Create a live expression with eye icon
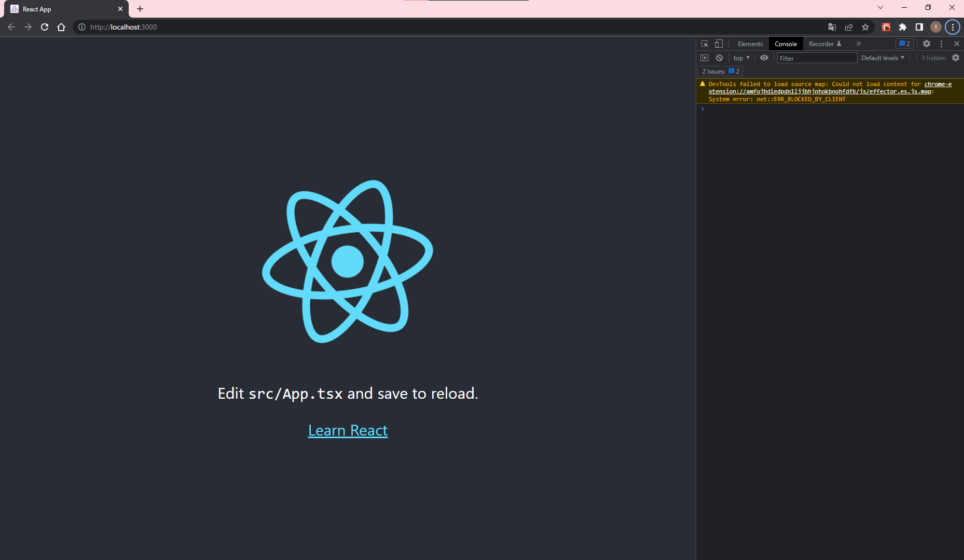The height and width of the screenshot is (560, 964). (764, 58)
